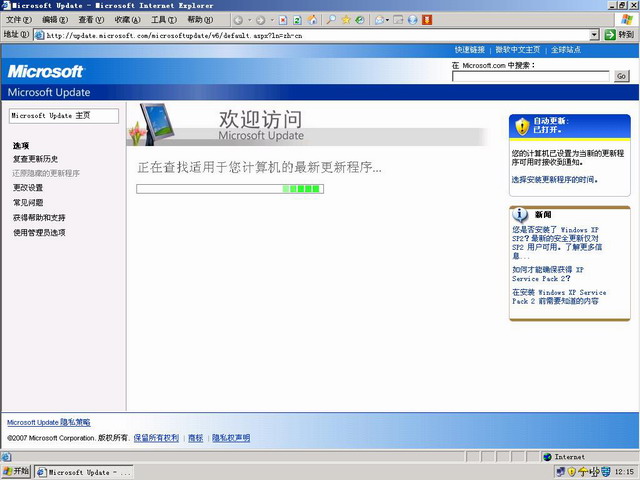Click the IE page icon in the status bar
640x480 pixels.
[x=6, y=457]
